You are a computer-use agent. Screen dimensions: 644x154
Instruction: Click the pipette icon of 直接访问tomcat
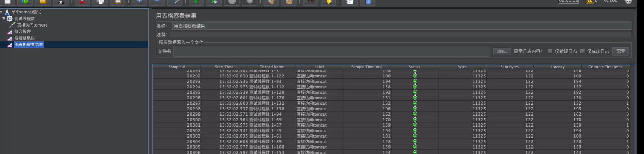(x=12, y=25)
